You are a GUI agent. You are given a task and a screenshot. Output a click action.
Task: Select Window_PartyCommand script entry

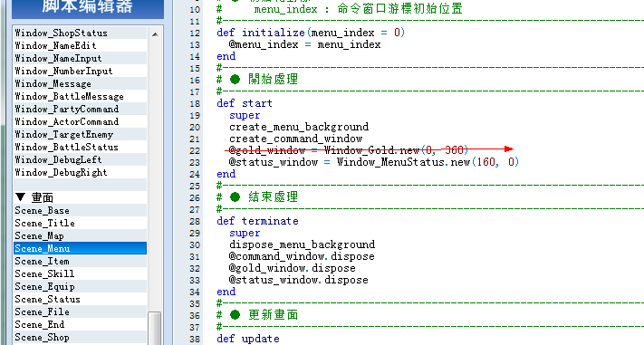coord(80,110)
